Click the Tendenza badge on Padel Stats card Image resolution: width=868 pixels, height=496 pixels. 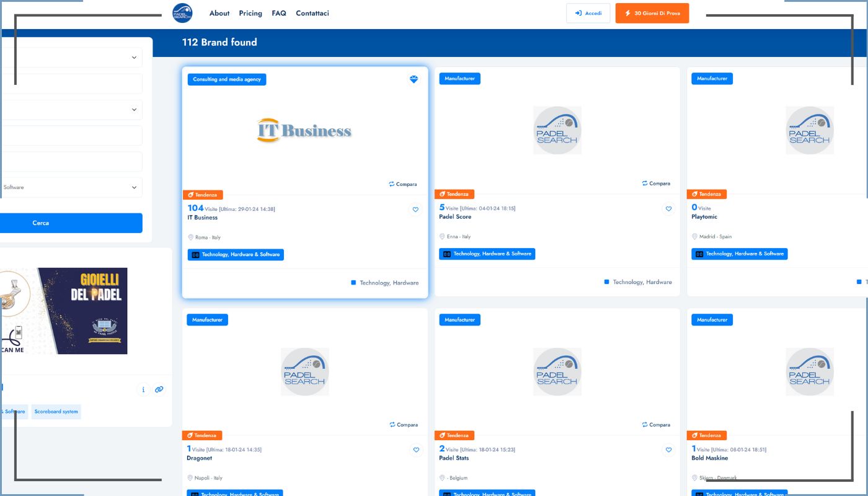[x=454, y=435]
